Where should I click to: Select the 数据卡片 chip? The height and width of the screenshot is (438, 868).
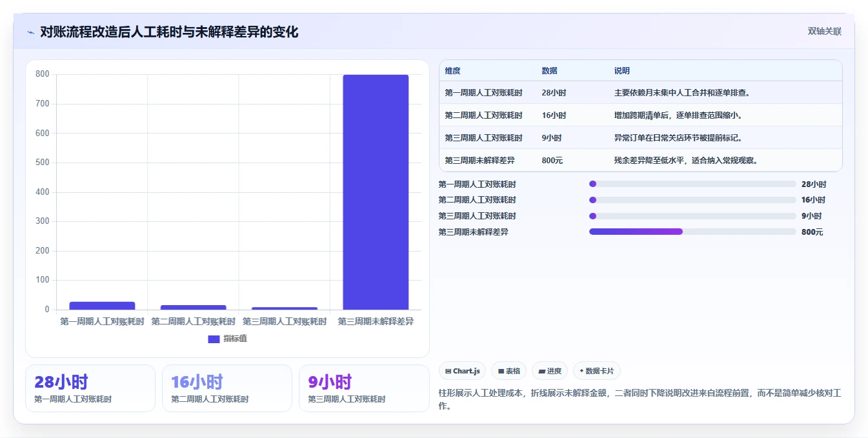597,371
